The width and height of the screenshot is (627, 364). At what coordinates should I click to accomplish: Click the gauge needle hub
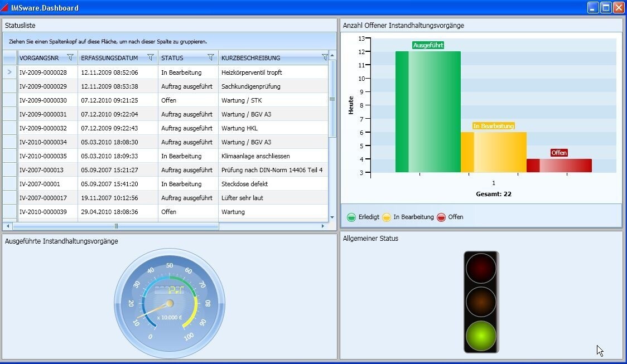170,304
